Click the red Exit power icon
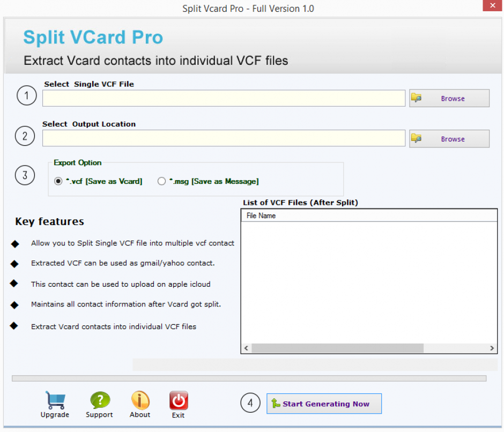 click(x=179, y=401)
